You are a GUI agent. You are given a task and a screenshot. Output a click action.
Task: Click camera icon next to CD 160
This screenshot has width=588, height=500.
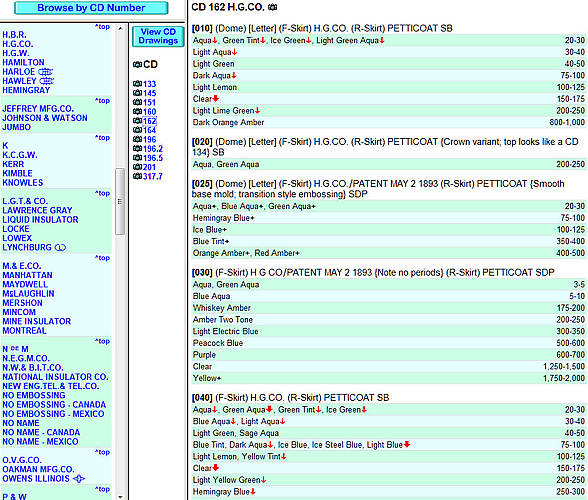tap(137, 111)
